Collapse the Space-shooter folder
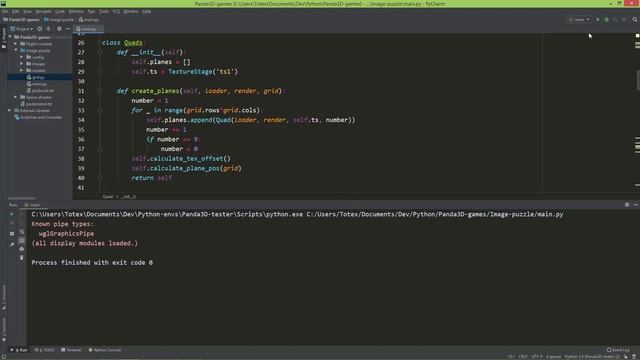 (x=16, y=97)
